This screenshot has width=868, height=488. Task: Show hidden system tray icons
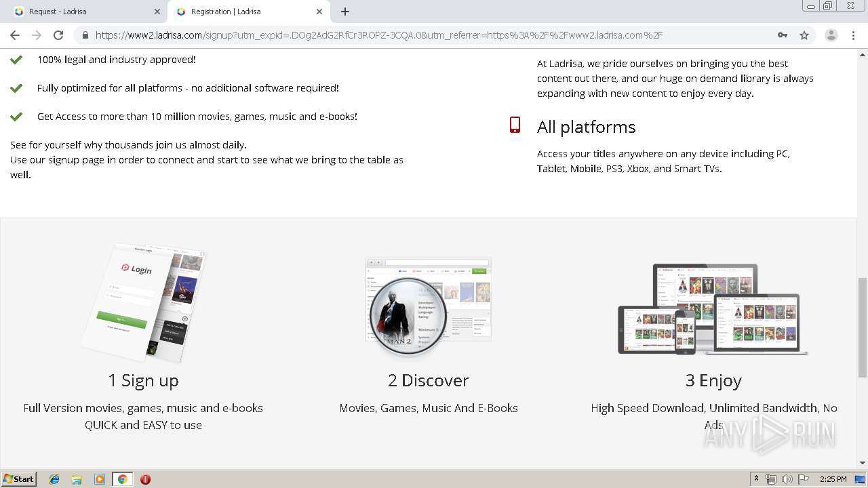point(756,479)
